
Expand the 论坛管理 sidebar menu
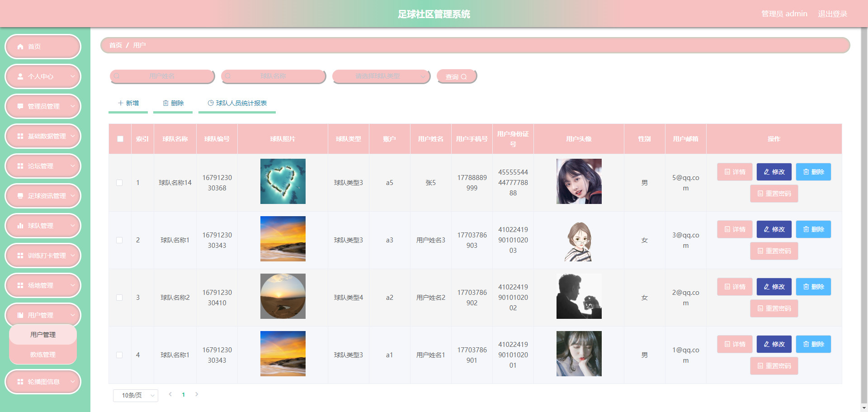pos(43,166)
